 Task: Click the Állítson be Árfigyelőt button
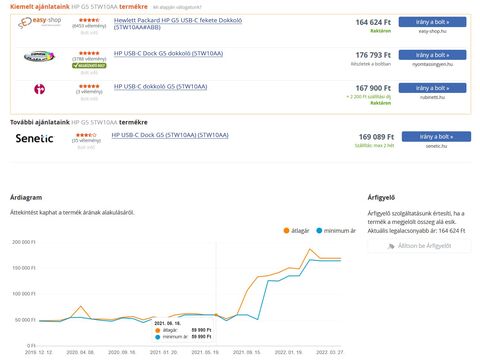pyautogui.click(x=419, y=246)
